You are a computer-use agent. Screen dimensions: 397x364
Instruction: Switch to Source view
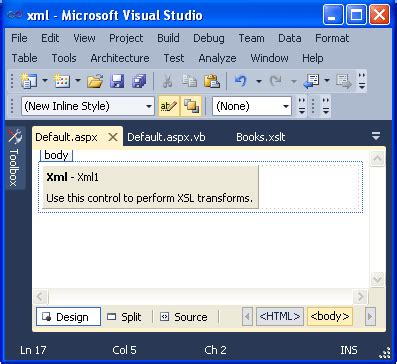coord(184,317)
